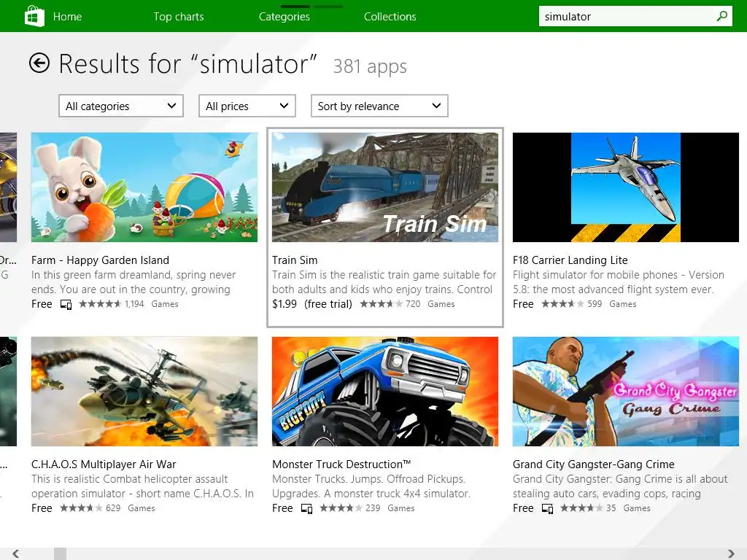Click star rating of Farm - Happy Garden Island

click(100, 304)
